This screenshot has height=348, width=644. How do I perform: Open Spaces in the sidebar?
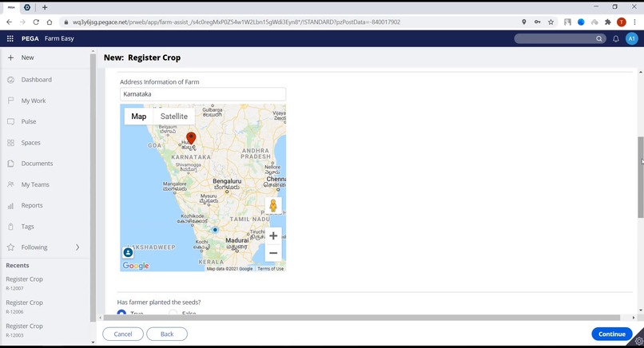[x=31, y=142]
